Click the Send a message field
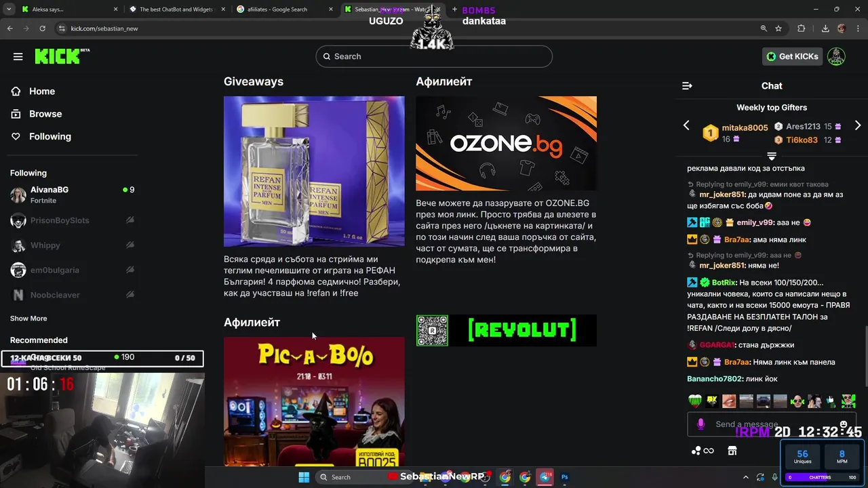The height and width of the screenshot is (488, 868). pos(772,424)
